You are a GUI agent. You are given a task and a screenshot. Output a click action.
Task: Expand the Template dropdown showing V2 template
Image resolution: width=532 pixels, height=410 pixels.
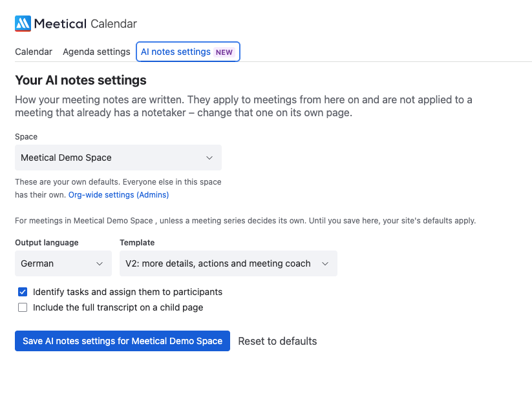pyautogui.click(x=228, y=263)
